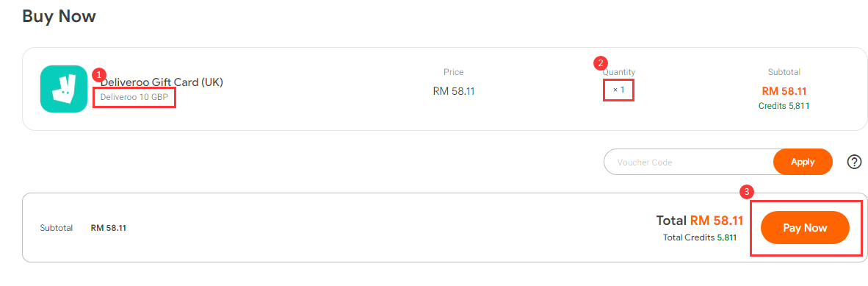Viewport: 868px width, 286px height.
Task: Click the Buy Now page heading
Action: point(59,16)
